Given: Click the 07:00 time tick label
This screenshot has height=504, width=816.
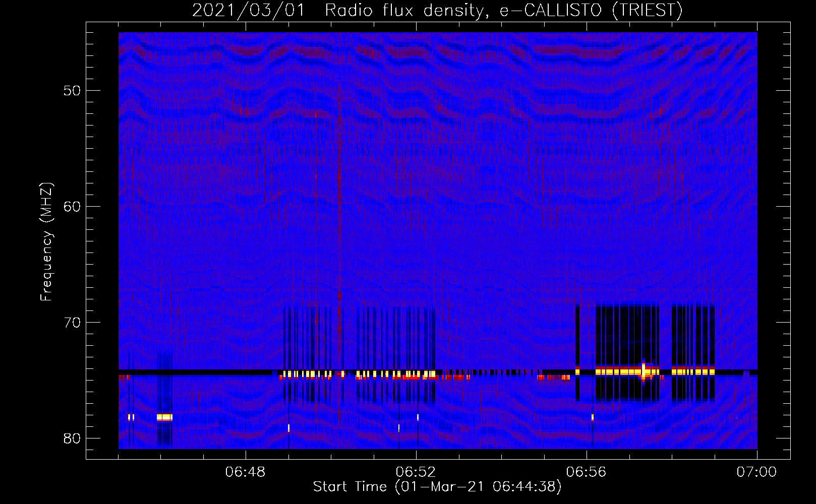Looking at the screenshot, I should click(757, 472).
